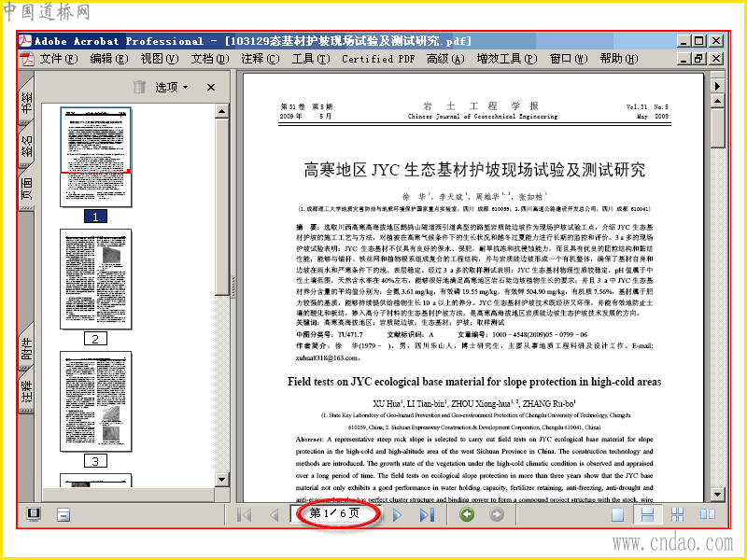Click the green previous view button
Viewport: 747px width, 560px height.
point(467,515)
